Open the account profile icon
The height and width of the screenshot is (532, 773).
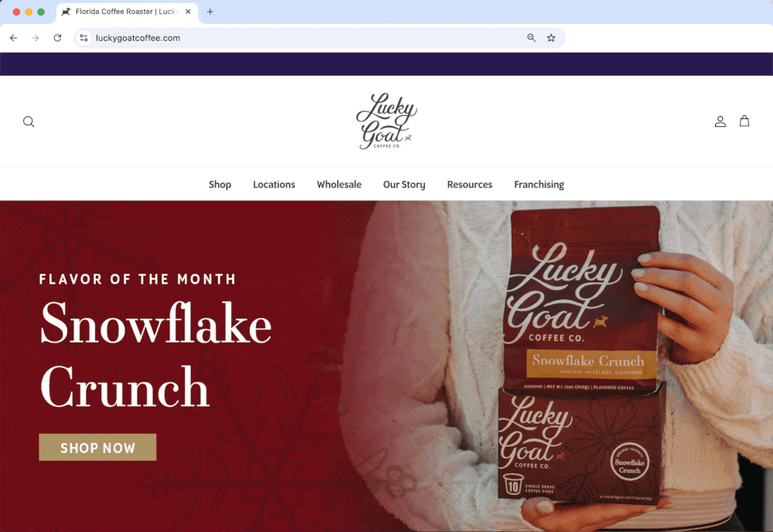click(x=720, y=121)
